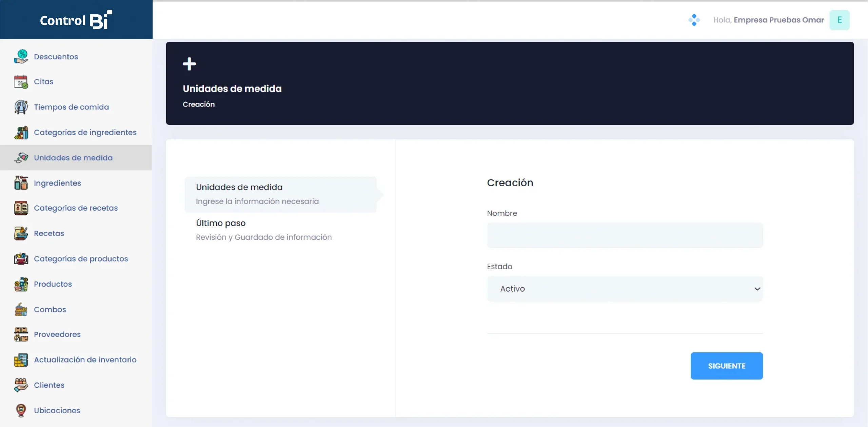Click the Categorías de ingredientes icon

21,132
